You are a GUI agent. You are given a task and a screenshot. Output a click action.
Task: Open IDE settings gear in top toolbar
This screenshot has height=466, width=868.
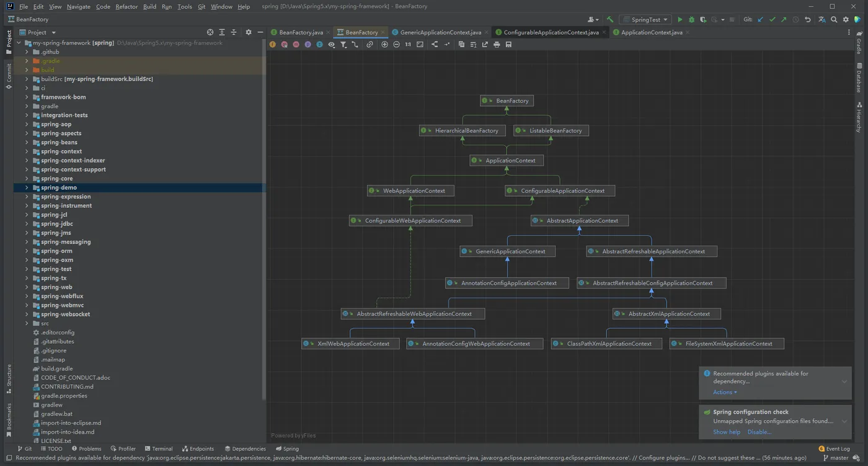coord(846,19)
